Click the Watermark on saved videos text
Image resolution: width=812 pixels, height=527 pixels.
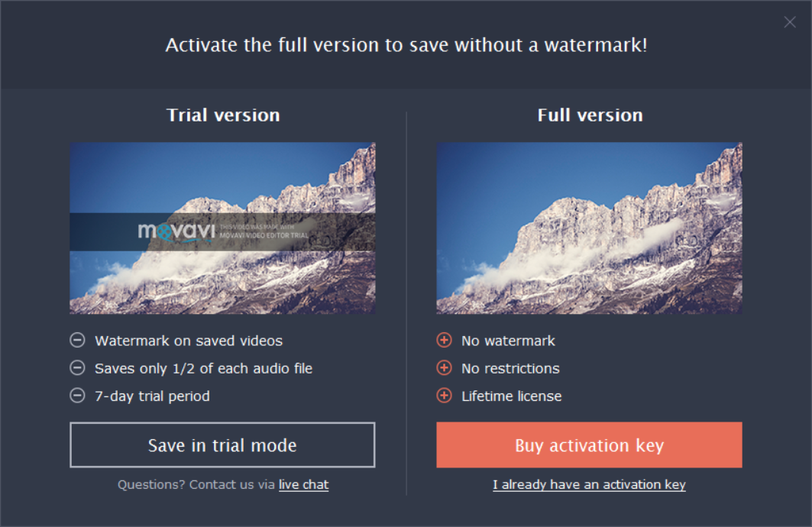click(x=189, y=341)
